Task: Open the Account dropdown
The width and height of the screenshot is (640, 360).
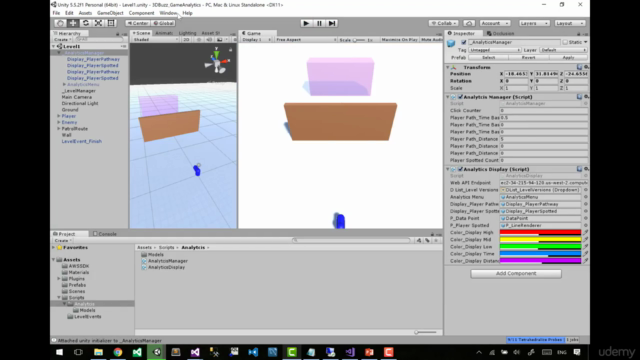Action: click(495, 23)
